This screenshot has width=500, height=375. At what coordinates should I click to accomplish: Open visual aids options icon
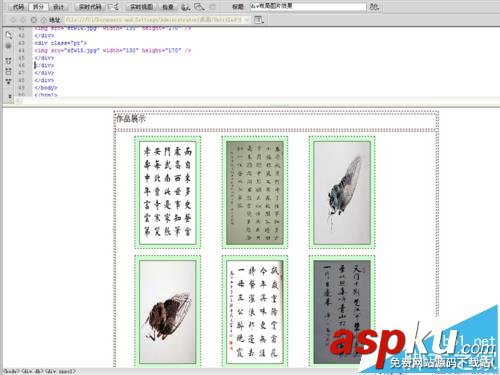point(199,6)
